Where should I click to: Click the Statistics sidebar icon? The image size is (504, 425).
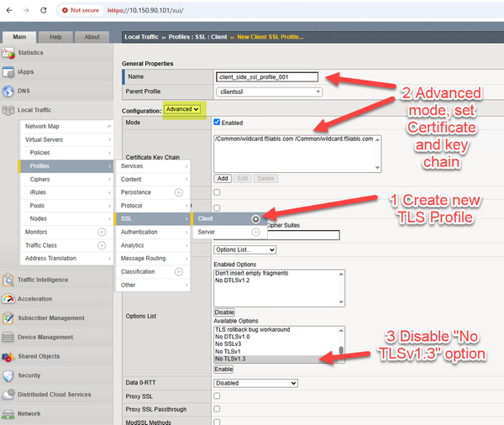[x=9, y=53]
